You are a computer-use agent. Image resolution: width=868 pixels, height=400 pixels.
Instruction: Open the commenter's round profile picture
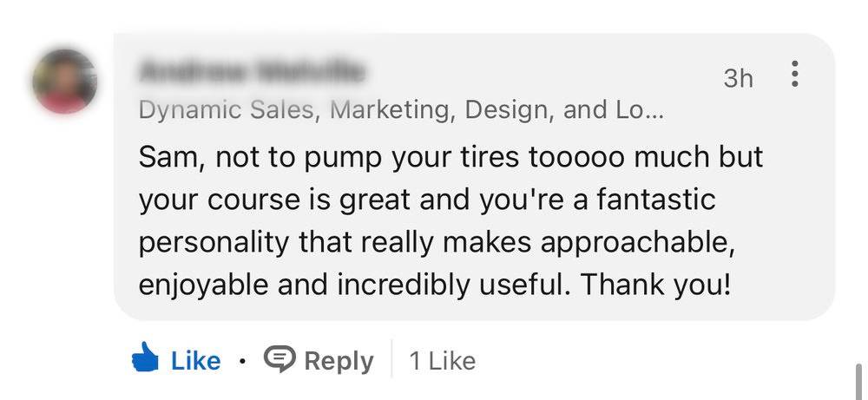pyautogui.click(x=64, y=82)
